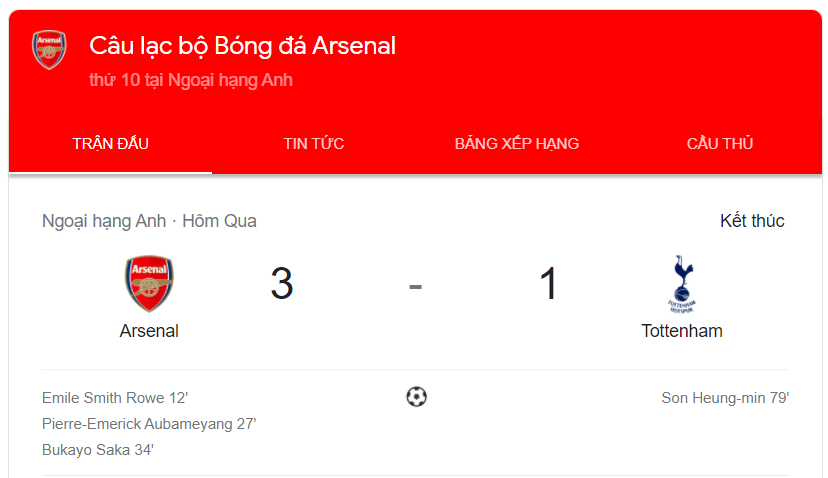828x478 pixels.
Task: Select scorer Bukayo Saka 34'
Action: click(98, 449)
